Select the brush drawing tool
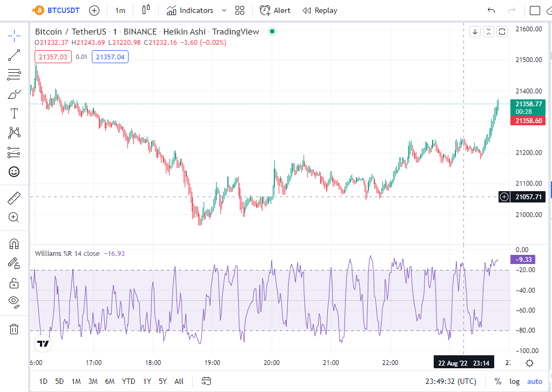The height and width of the screenshot is (392, 552). point(14,94)
